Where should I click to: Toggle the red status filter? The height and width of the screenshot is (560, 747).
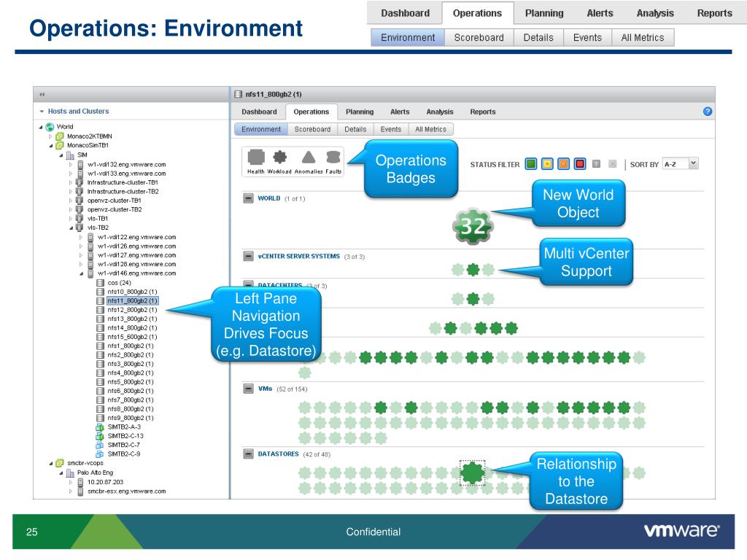(580, 164)
